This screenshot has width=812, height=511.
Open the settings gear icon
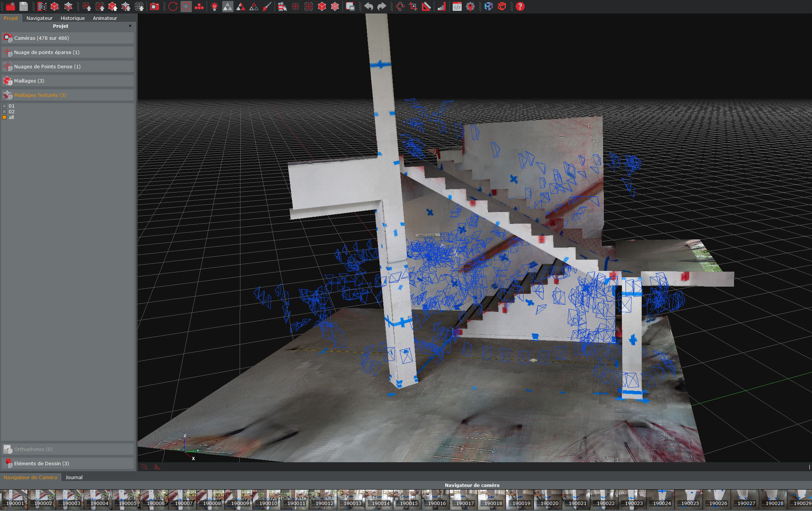470,6
